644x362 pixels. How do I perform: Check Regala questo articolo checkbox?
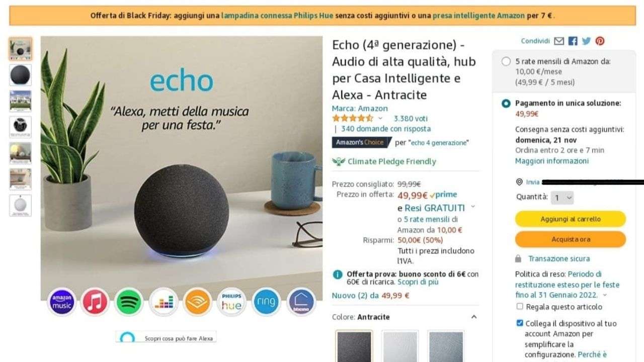520,306
